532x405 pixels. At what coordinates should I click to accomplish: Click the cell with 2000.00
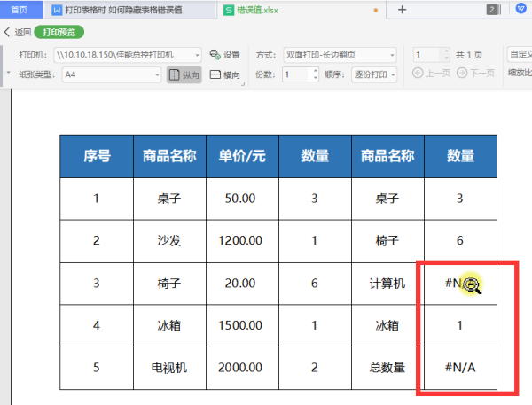point(240,368)
